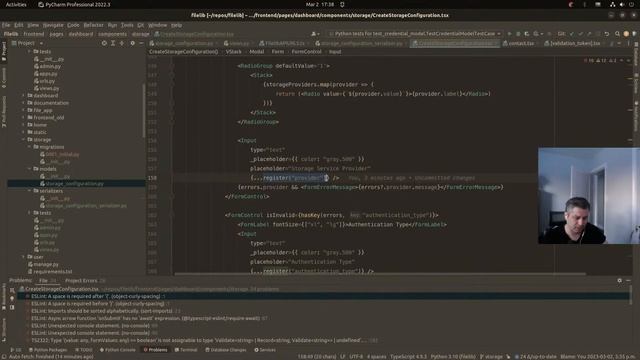This screenshot has width=640, height=360.
Task: Click the Debug bug icon in toolbar
Action: [518, 34]
